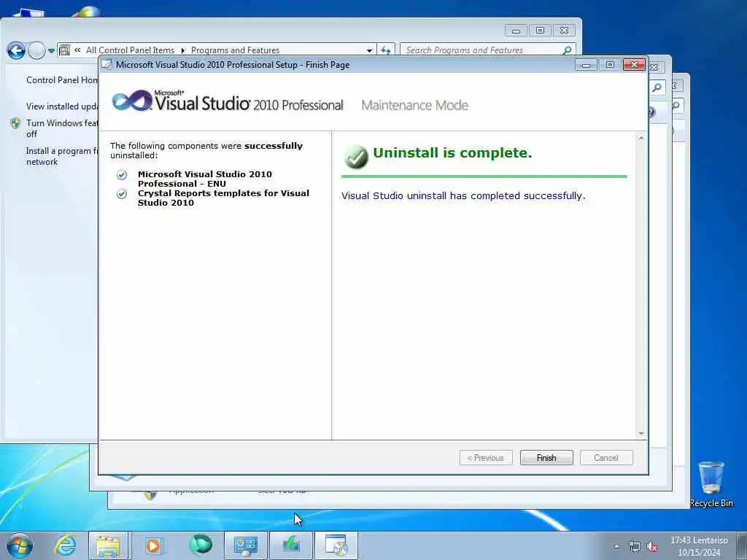This screenshot has height=560, width=747.
Task: Maximize the Visual Studio Setup window
Action: tap(610, 65)
